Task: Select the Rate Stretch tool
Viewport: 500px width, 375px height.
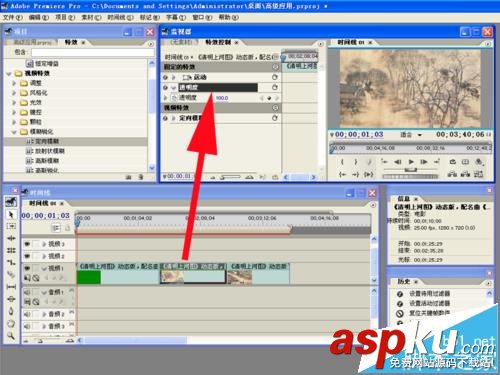Action: pyautogui.click(x=11, y=262)
